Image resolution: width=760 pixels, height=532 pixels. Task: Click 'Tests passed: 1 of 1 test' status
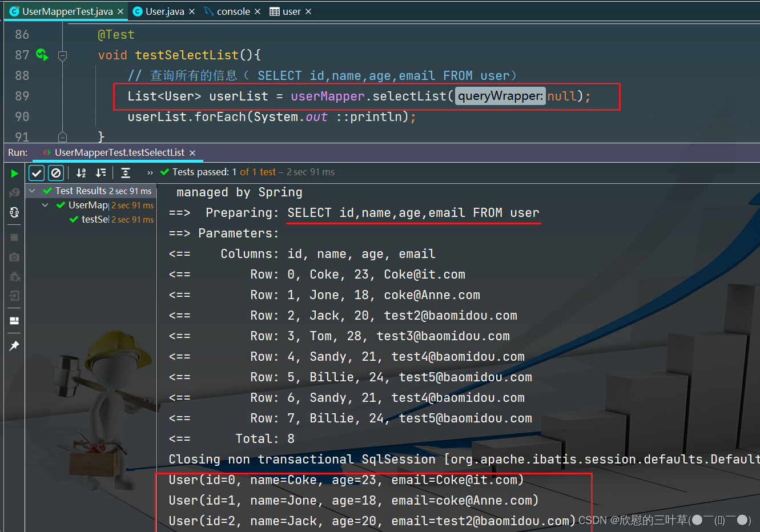tap(224, 172)
